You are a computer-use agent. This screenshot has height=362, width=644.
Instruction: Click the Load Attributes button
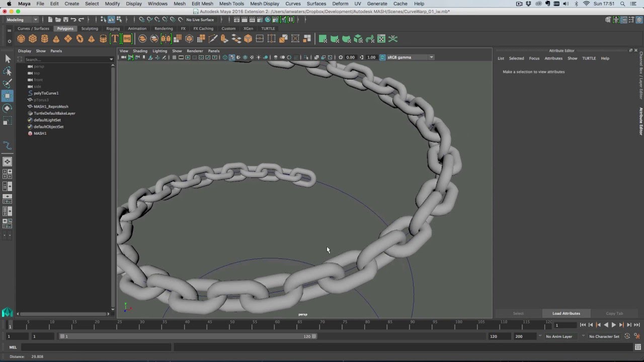coord(566,313)
